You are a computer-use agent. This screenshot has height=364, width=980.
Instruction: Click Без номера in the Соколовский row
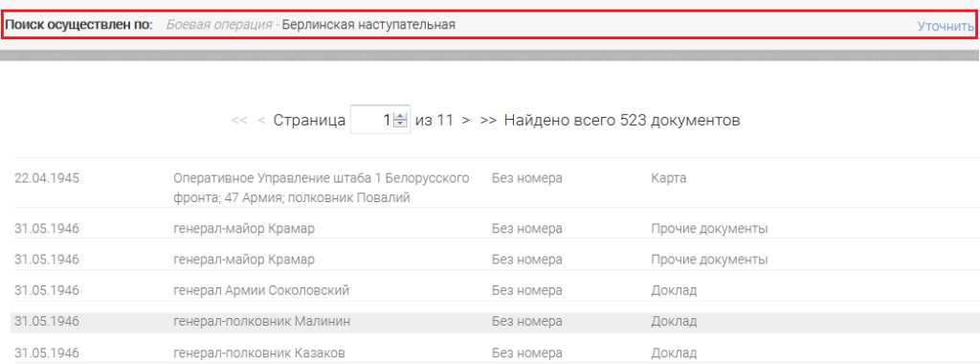pos(527,290)
